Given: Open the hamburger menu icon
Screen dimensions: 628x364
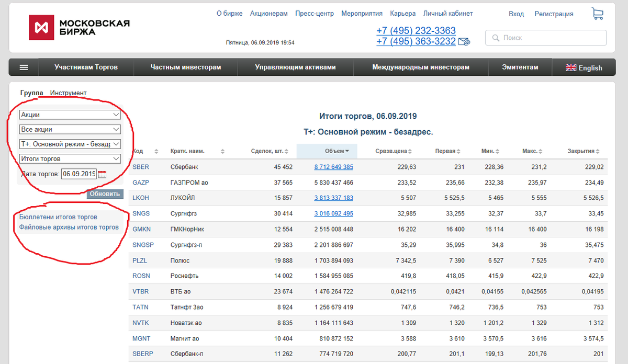Looking at the screenshot, I should point(24,67).
